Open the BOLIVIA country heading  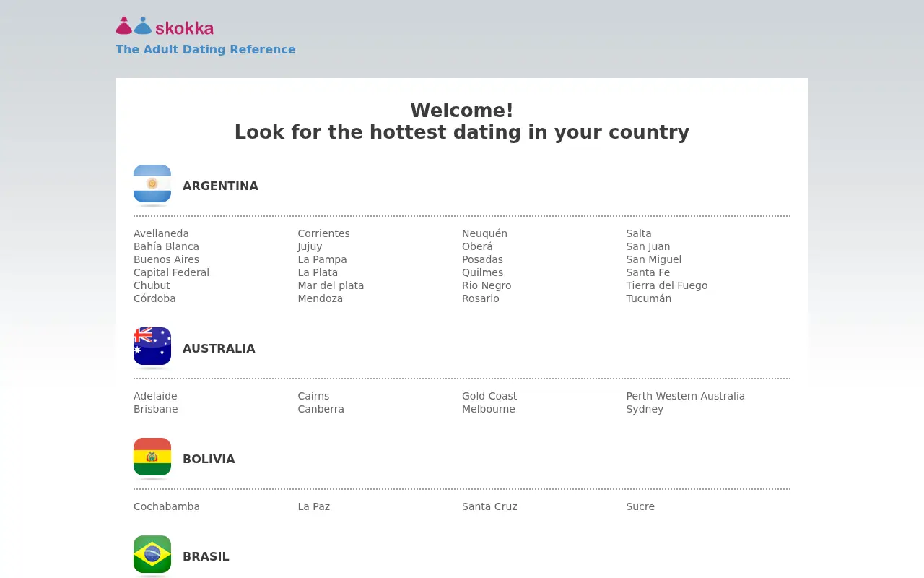[209, 459]
